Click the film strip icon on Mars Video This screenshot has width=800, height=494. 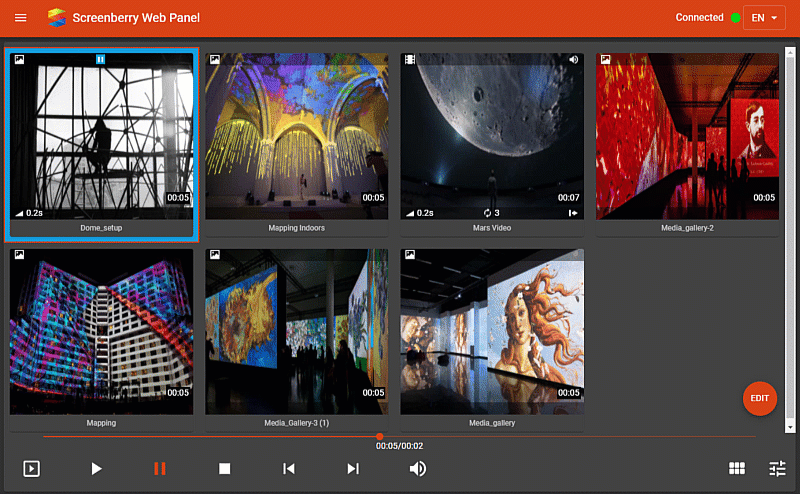410,60
